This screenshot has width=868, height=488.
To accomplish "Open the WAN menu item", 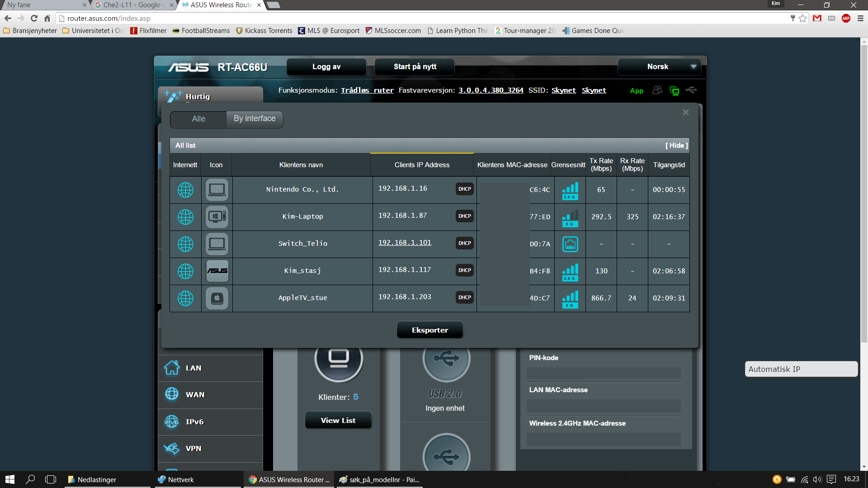I will pos(210,395).
